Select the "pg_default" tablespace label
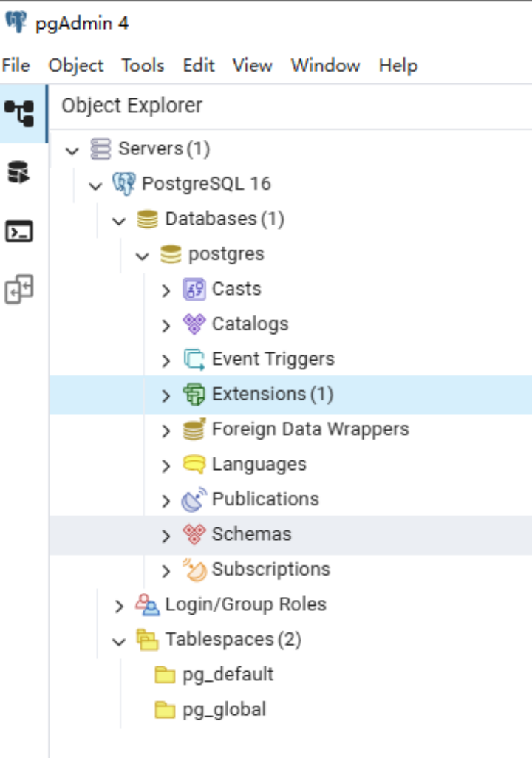Viewport: 532px width, 758px height. (x=228, y=675)
